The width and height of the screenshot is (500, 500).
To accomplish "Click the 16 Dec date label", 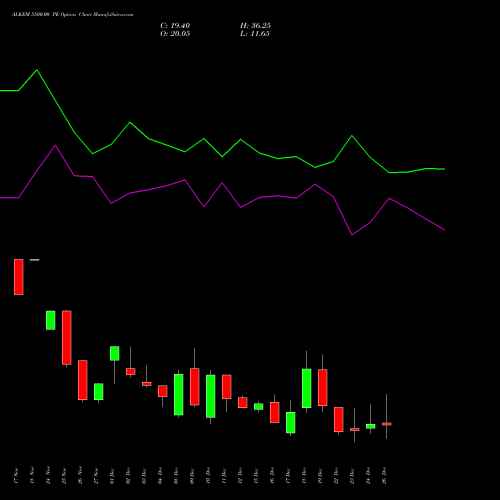I will 272,476.
